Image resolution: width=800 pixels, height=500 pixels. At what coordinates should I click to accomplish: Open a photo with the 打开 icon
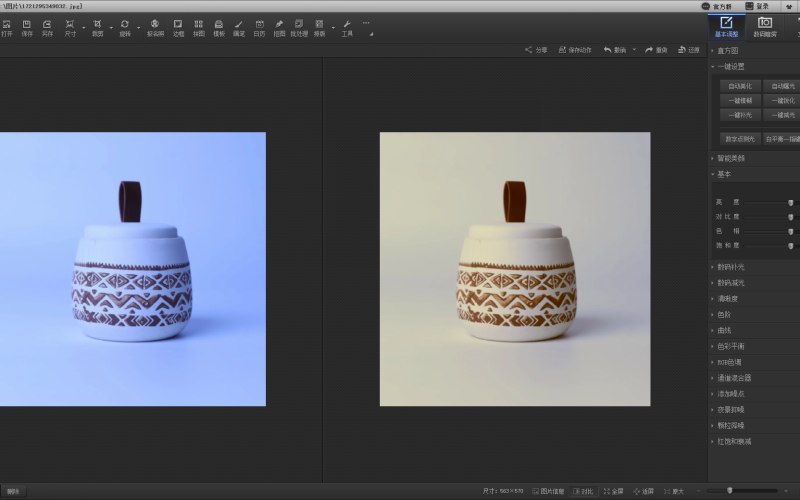(x=7, y=28)
